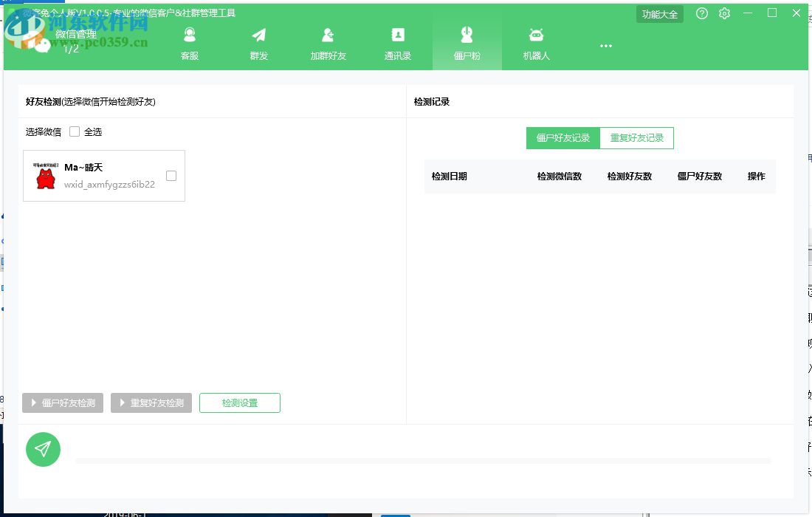Open the 检测设置 detection settings
The width and height of the screenshot is (812, 517).
click(x=240, y=403)
